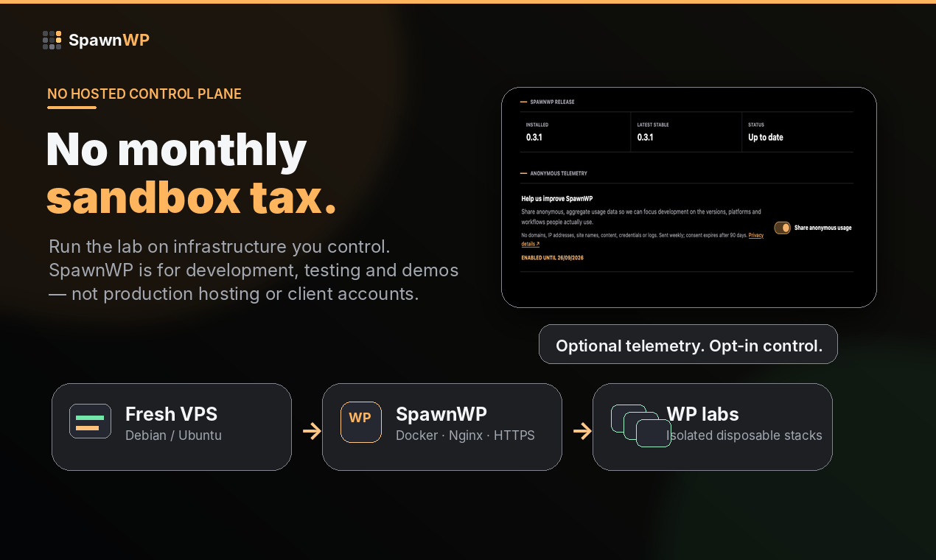Click the orange 'sandbox tax.' headline
The width and height of the screenshot is (936, 560).
pyautogui.click(x=192, y=197)
